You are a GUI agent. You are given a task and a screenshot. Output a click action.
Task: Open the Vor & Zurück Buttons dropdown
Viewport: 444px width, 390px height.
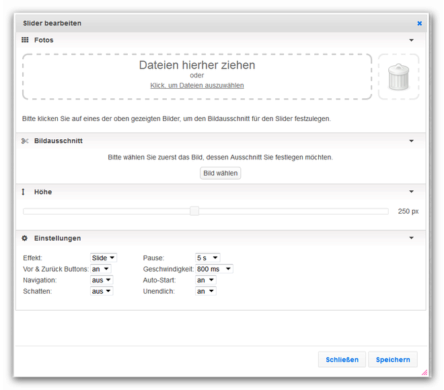click(x=101, y=269)
